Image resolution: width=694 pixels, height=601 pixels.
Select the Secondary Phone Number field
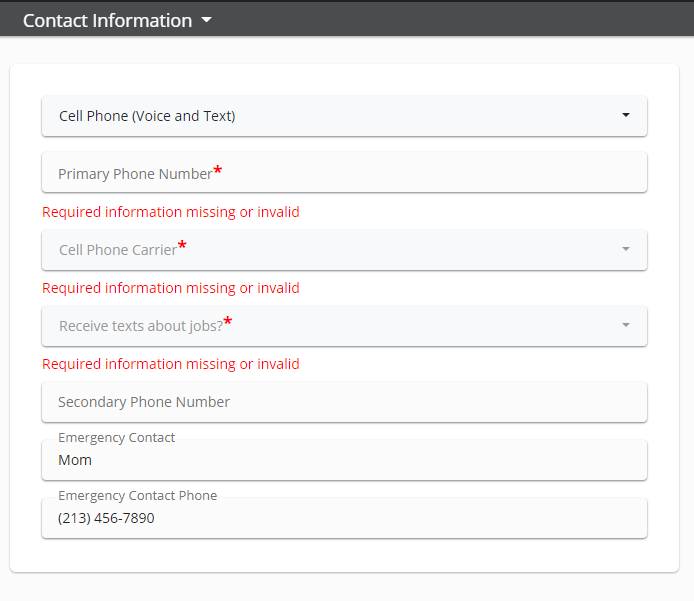click(344, 402)
